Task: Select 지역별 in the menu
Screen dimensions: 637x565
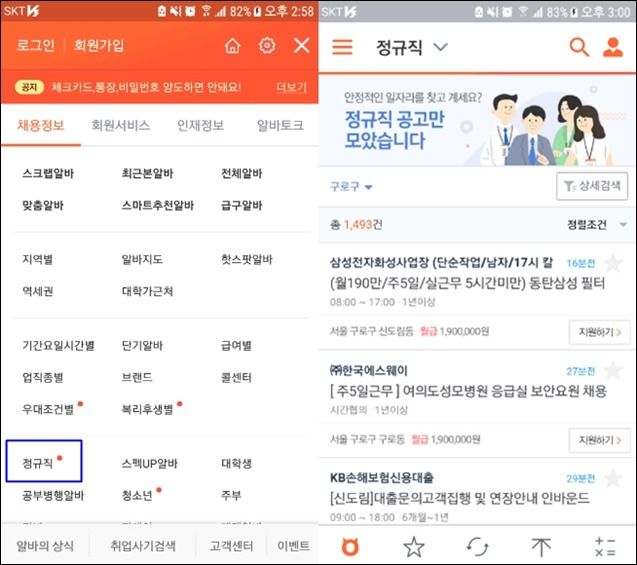Action: coord(37,259)
